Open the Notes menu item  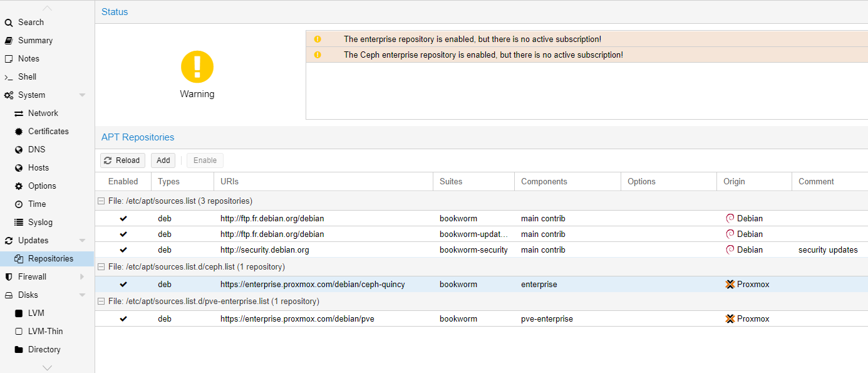(29, 59)
